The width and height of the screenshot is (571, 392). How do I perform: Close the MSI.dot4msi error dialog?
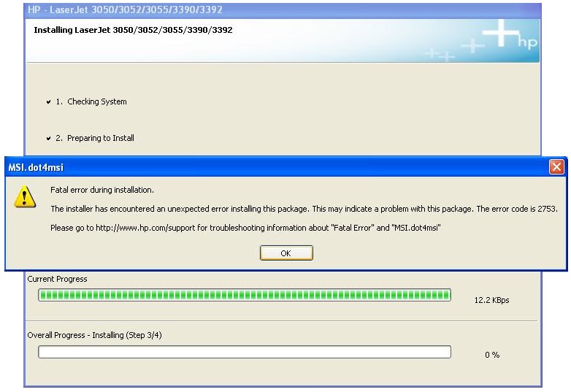point(556,167)
